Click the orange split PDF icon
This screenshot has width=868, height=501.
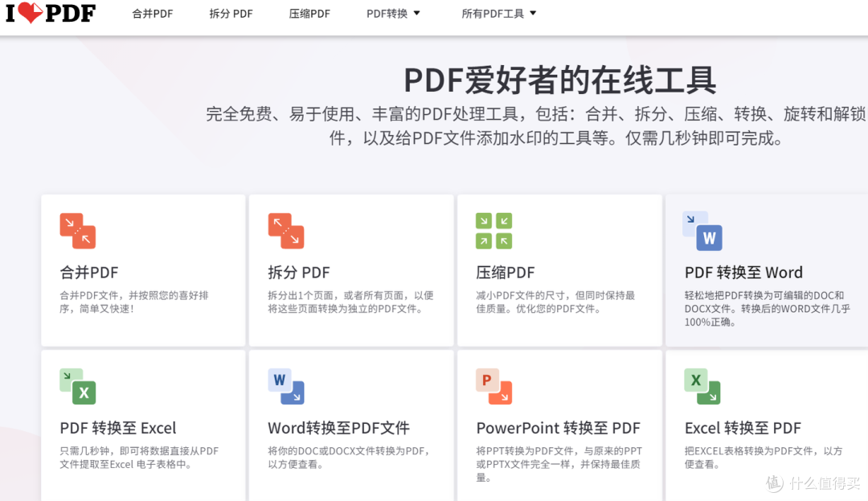click(286, 231)
